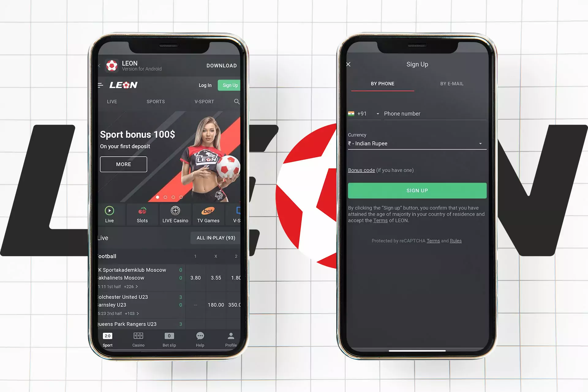Toggle the Log In button
This screenshot has height=392, width=588.
pos(205,85)
